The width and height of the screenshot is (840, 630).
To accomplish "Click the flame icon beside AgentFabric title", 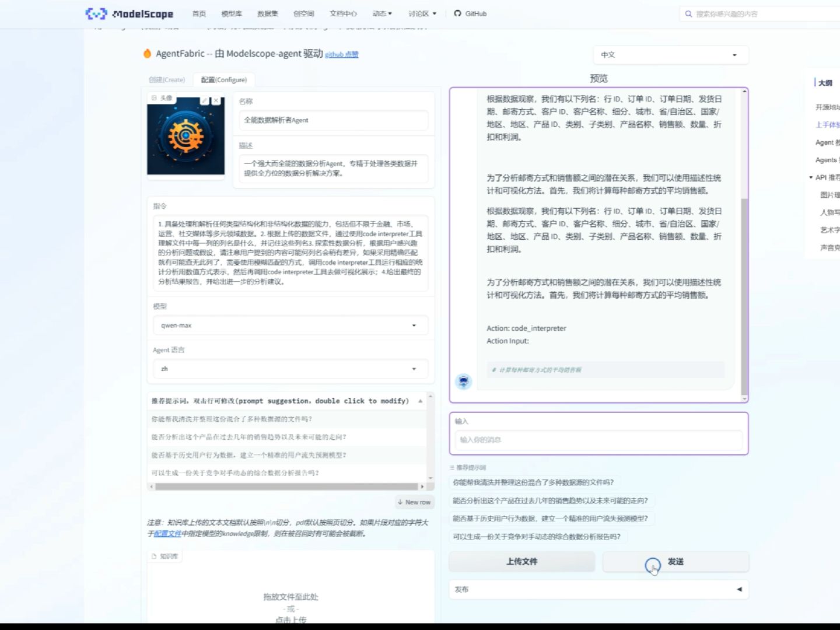I will click(147, 54).
